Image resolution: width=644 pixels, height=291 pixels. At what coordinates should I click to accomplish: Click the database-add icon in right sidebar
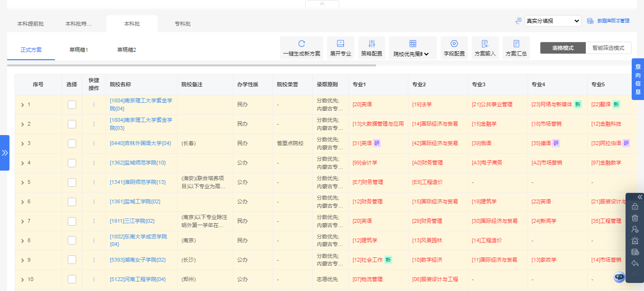635,252
